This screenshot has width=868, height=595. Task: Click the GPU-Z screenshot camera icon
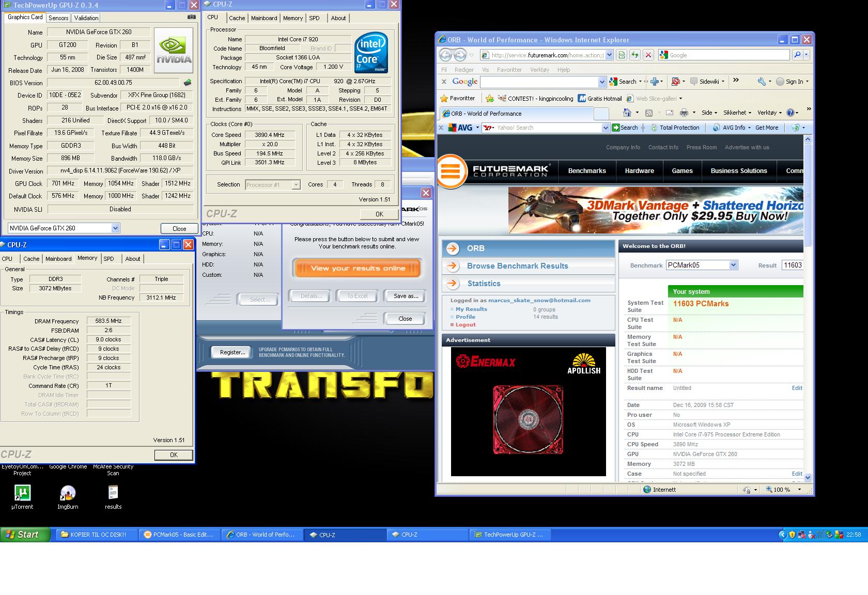pyautogui.click(x=191, y=17)
